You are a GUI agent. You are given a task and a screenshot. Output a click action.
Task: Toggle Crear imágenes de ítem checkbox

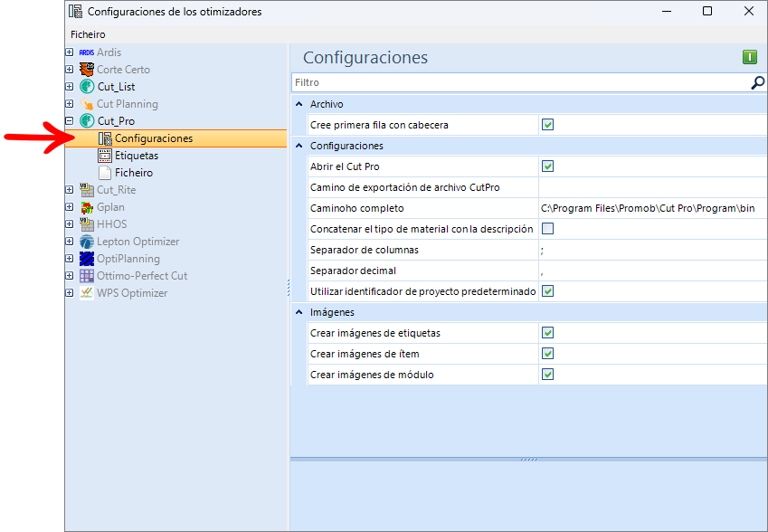pos(547,354)
